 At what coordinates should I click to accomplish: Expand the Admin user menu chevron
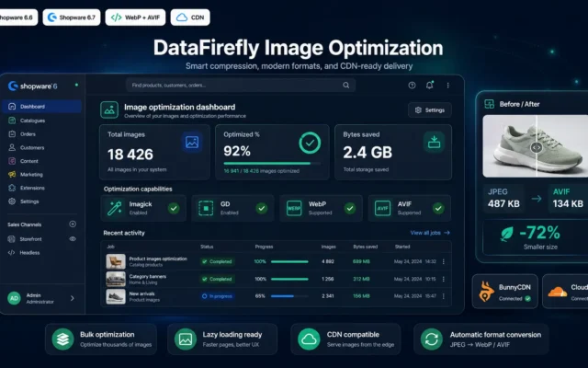point(72,298)
